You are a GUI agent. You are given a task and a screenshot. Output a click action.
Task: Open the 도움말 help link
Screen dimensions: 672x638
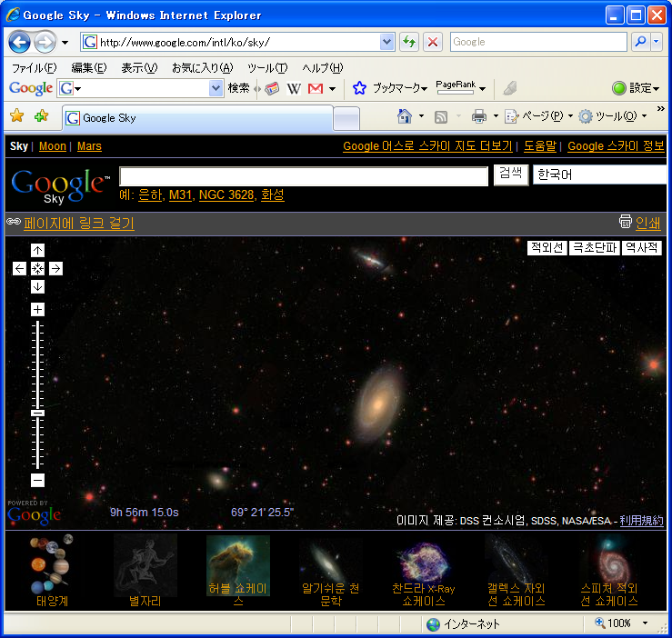[x=540, y=146]
